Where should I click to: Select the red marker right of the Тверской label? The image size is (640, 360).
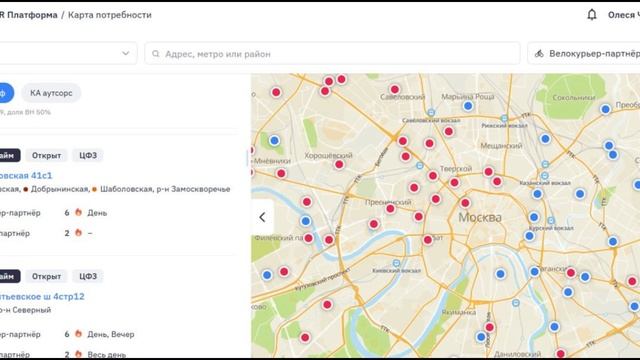(488, 172)
